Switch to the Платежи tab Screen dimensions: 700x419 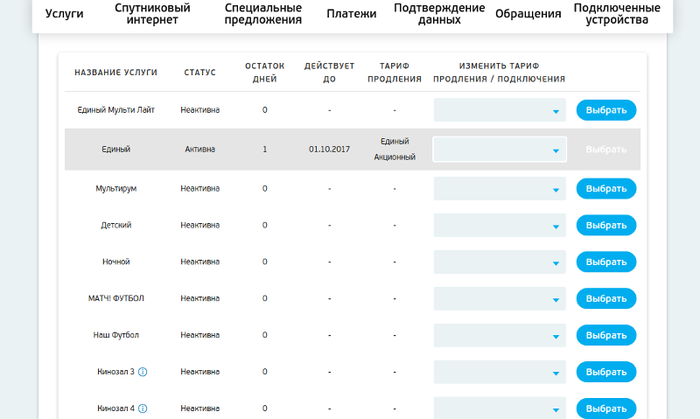pyautogui.click(x=351, y=14)
